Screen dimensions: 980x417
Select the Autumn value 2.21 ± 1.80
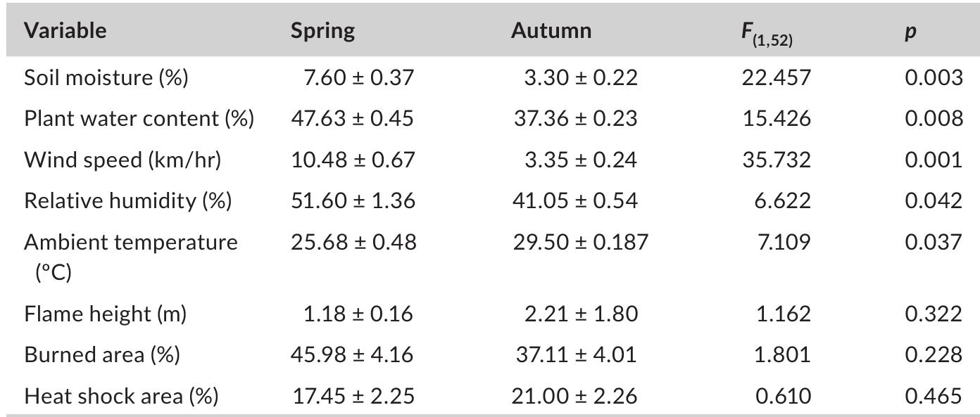(581, 313)
